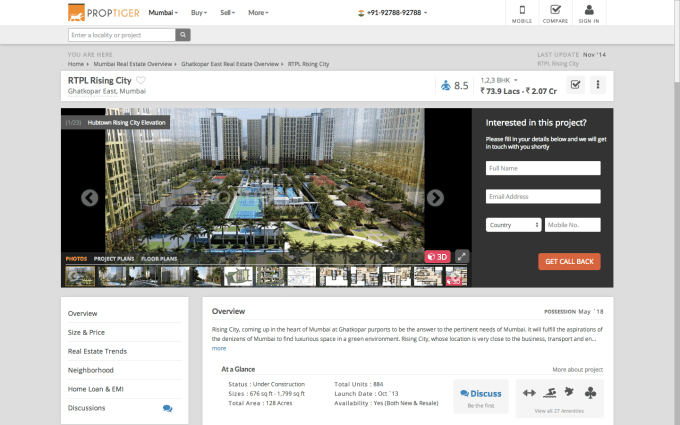Click the PropTiger logo
This screenshot has width=680, height=425.
104,13
